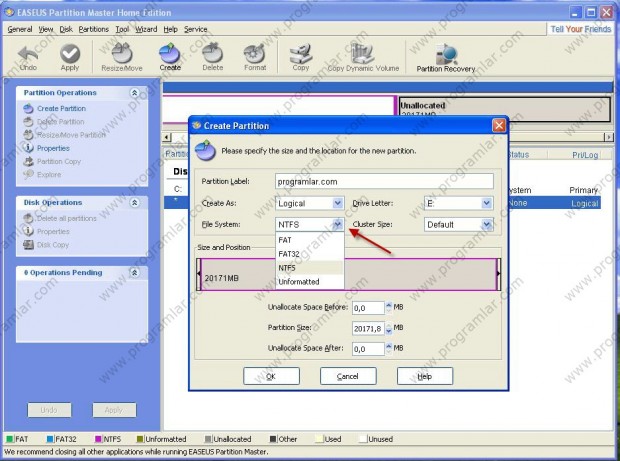
Task: Toggle the File System dropdown arrow
Action: point(337,225)
